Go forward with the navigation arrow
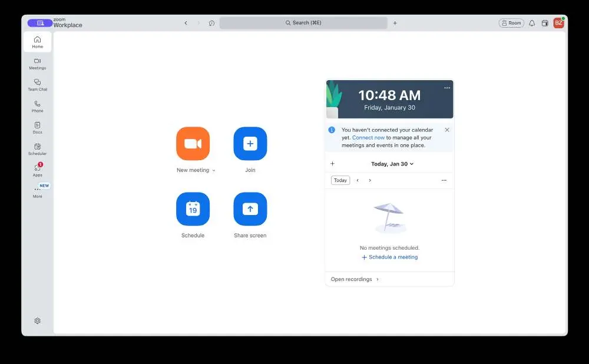589x364 pixels. tap(198, 23)
